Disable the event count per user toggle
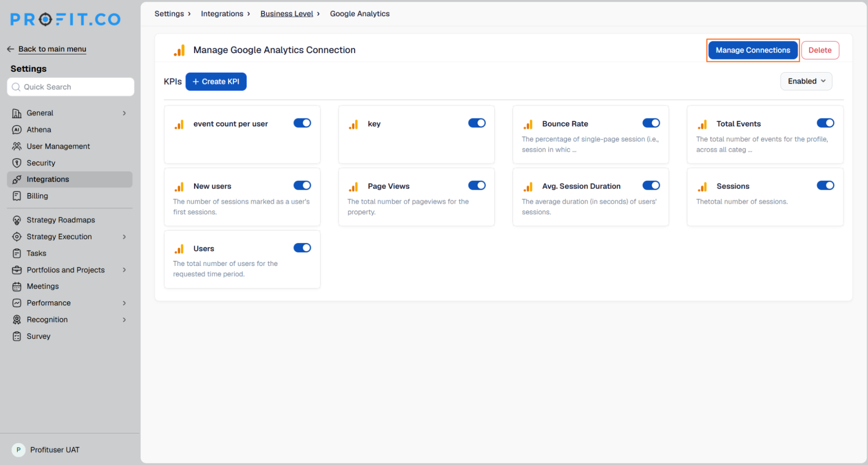 coord(302,123)
